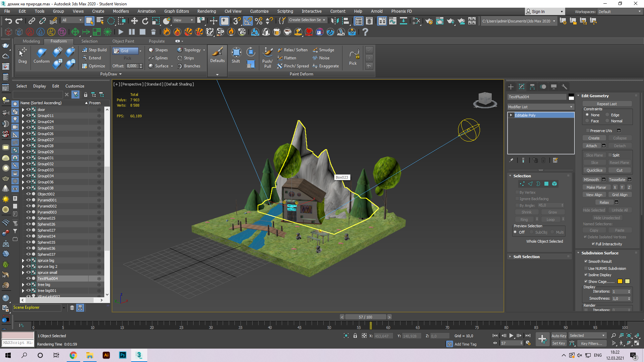Screen dimensions: 644x362
Task: Select the Push/Pull brush
Action: coord(267,58)
